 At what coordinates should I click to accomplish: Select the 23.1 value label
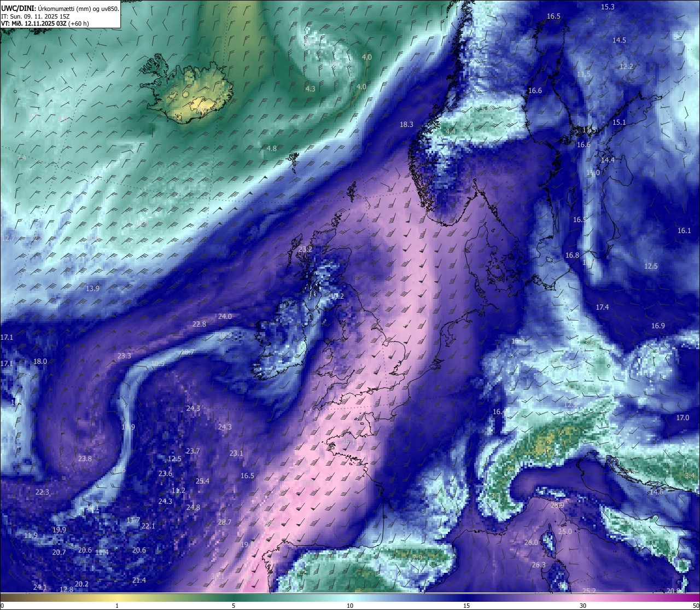[236, 454]
